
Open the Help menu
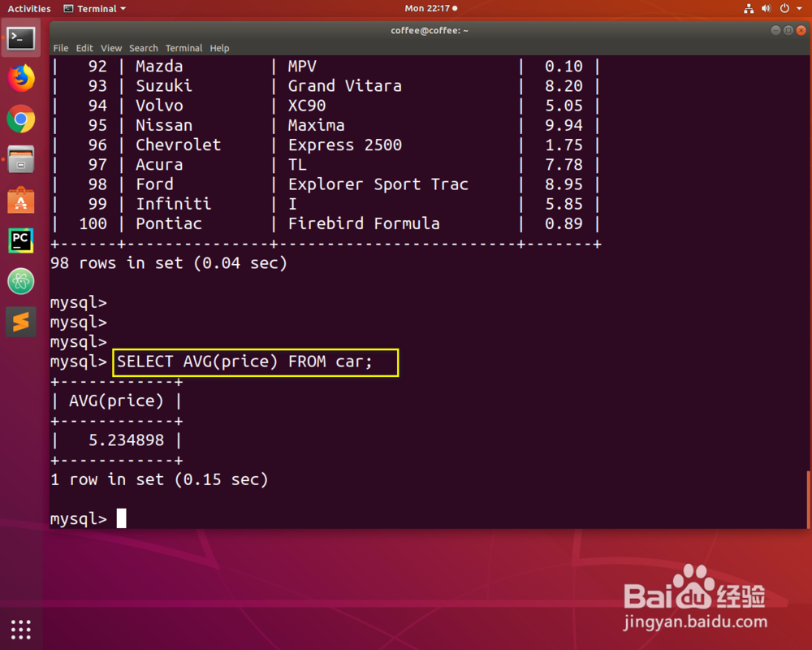pos(219,48)
